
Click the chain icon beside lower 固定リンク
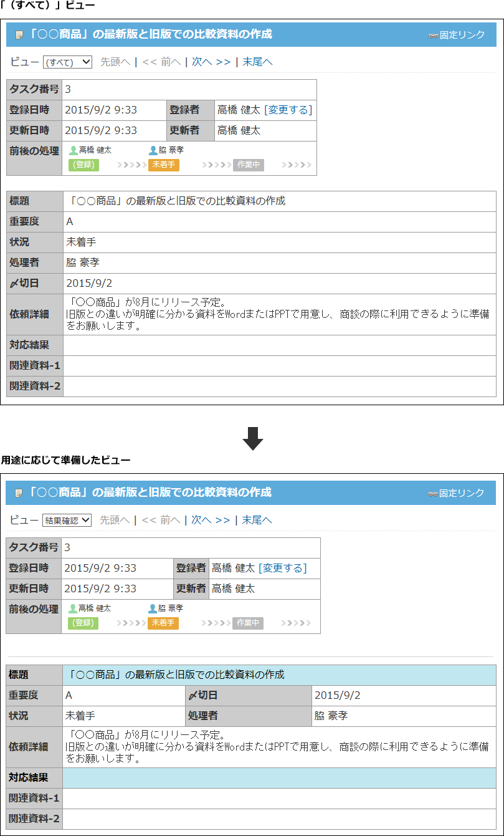[x=432, y=494]
